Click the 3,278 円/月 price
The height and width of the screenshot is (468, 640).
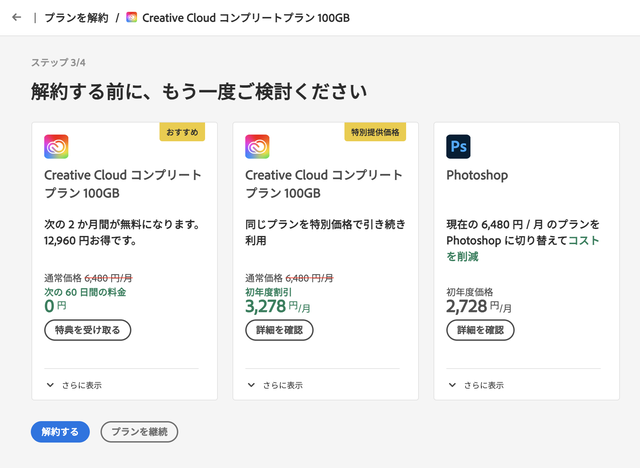coord(278,306)
